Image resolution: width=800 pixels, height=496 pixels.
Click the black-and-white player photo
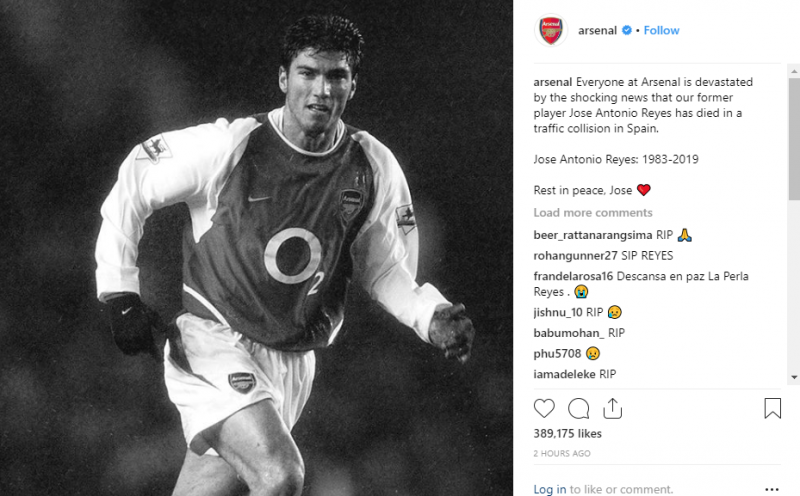(x=256, y=248)
